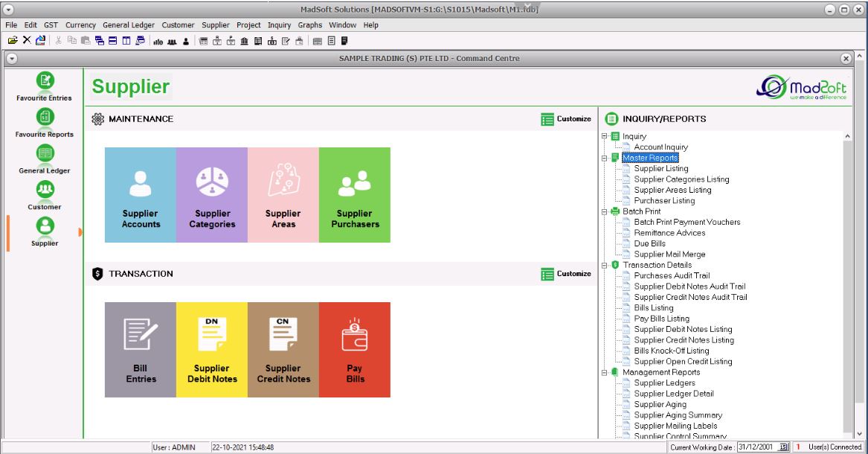The image size is (868, 454).
Task: Open Batch Print Payment Vouchers
Action: click(x=687, y=222)
